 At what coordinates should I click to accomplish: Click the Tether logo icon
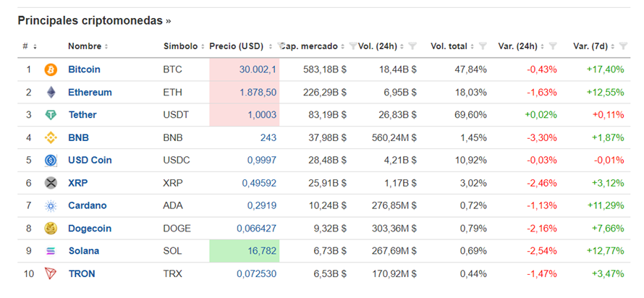pyautogui.click(x=51, y=115)
